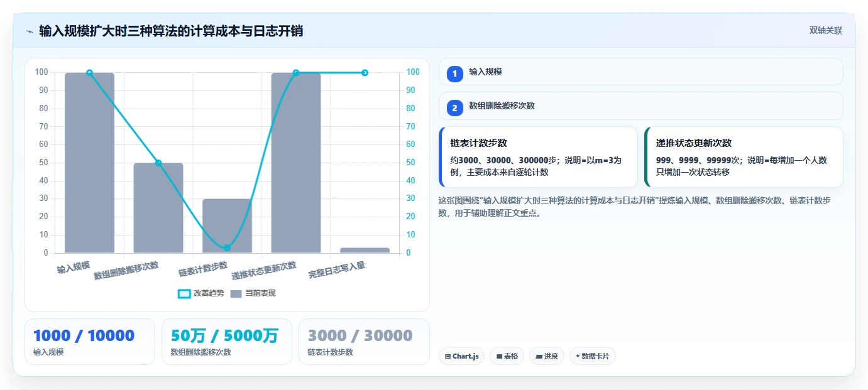Click the icon in the Chart.js tag
This screenshot has width=868, height=390.
click(x=448, y=356)
